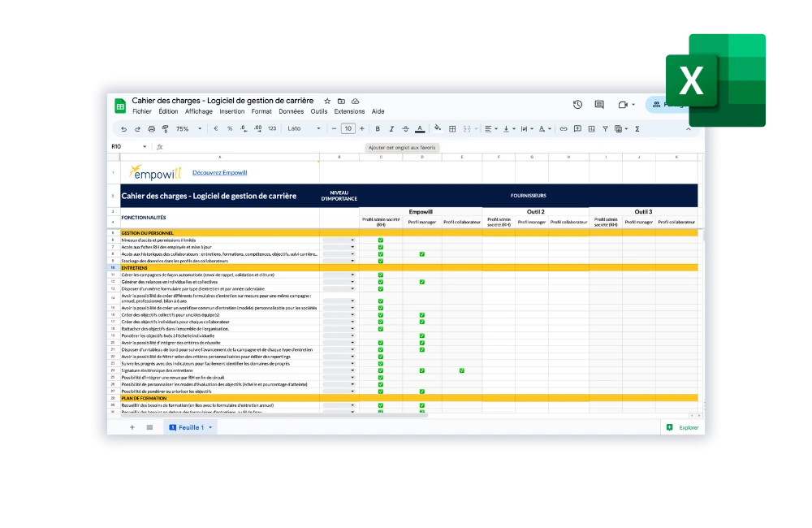Expand the Feuille 1 tab menu arrow
Screen dimensions: 812x528
pyautogui.click(x=210, y=427)
